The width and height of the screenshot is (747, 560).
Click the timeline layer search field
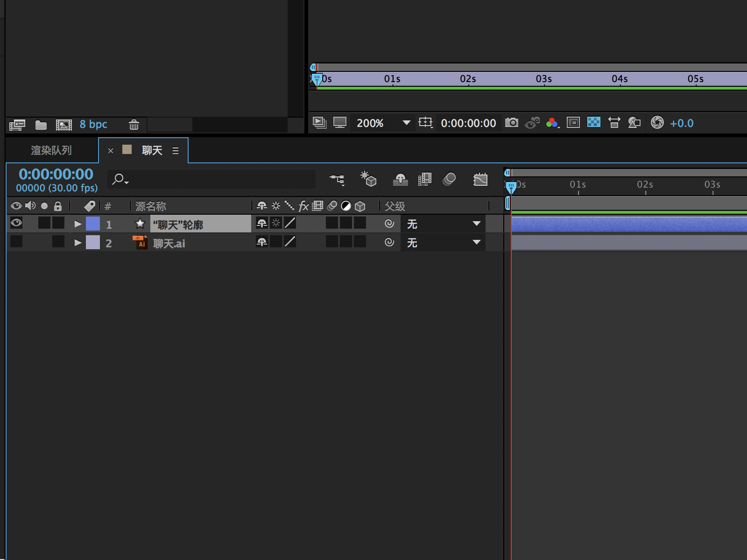click(211, 179)
